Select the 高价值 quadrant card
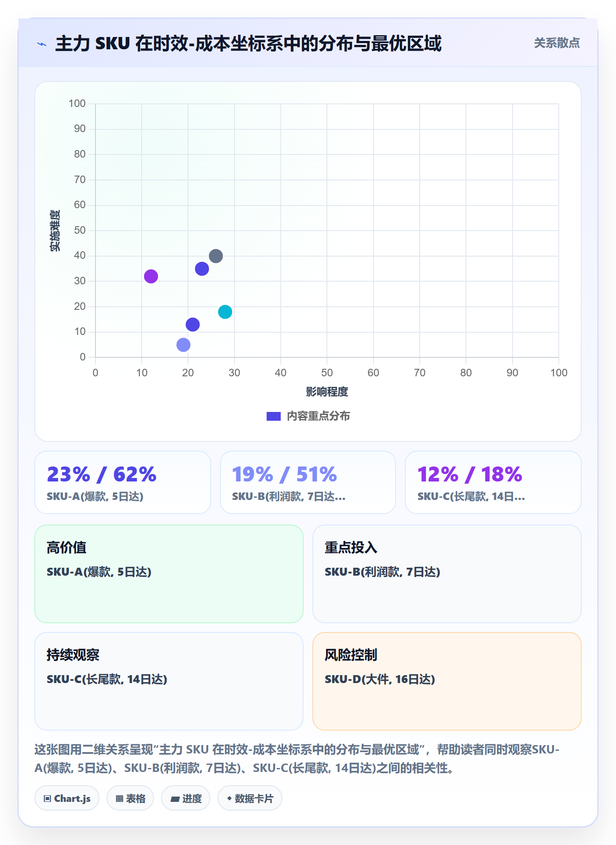 (169, 574)
